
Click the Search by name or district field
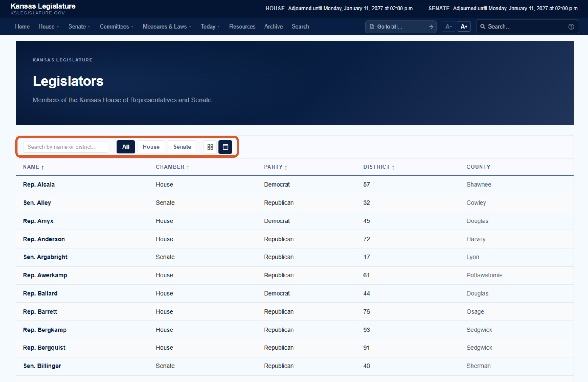(66, 147)
